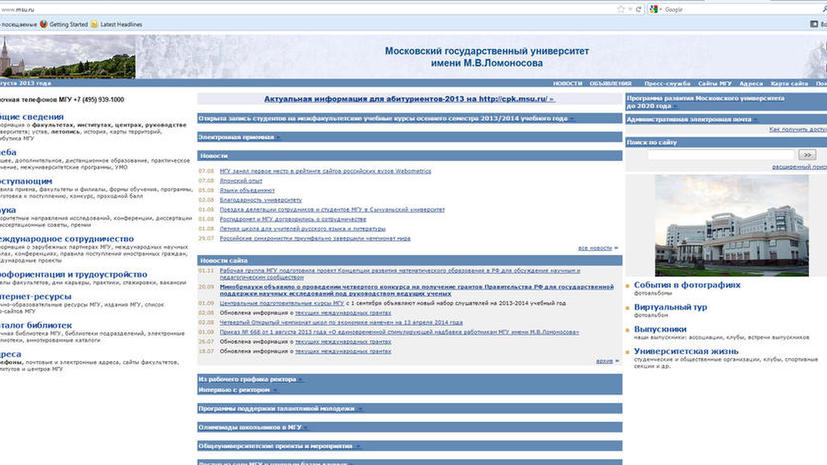The image size is (827, 465).
Task: Open the Языки объединяют news link
Action: click(x=247, y=190)
